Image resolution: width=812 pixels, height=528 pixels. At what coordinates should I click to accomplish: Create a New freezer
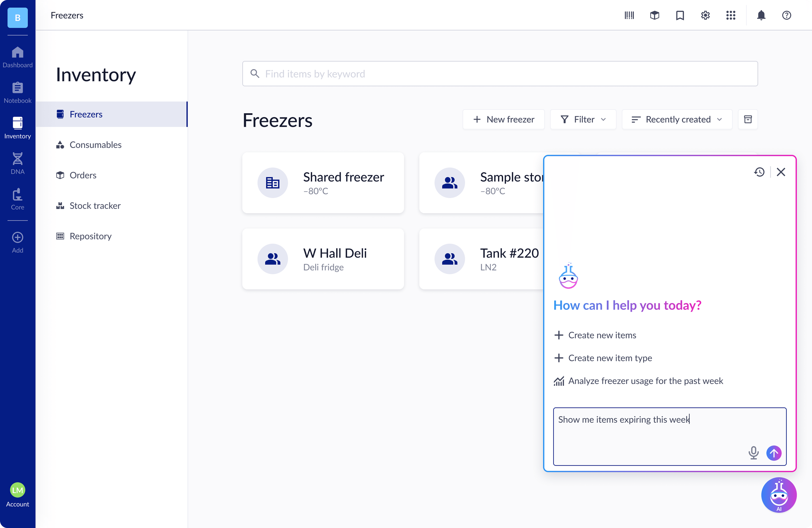point(504,119)
